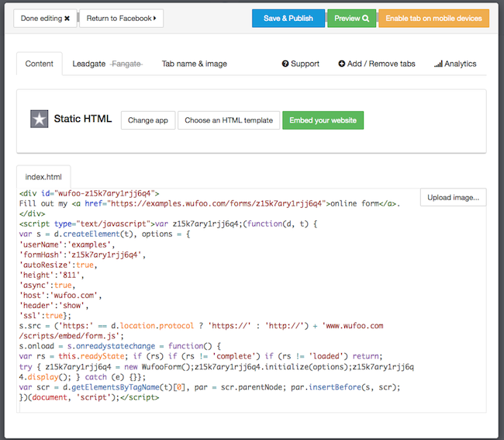Click the try { z15k7ary1rjj6q4 = new WufooForm line
Image resolution: width=504 pixels, height=440 pixels.
click(216, 366)
